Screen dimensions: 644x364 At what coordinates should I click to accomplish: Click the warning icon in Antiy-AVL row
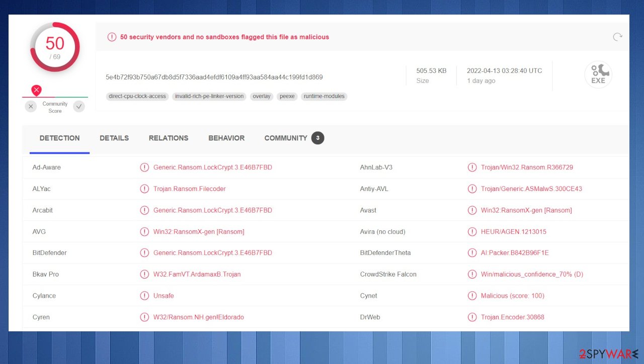(x=472, y=189)
